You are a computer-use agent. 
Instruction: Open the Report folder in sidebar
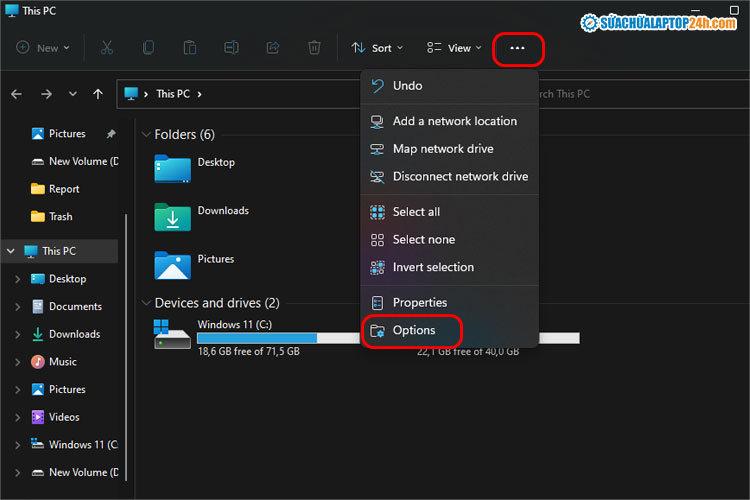(x=55, y=189)
